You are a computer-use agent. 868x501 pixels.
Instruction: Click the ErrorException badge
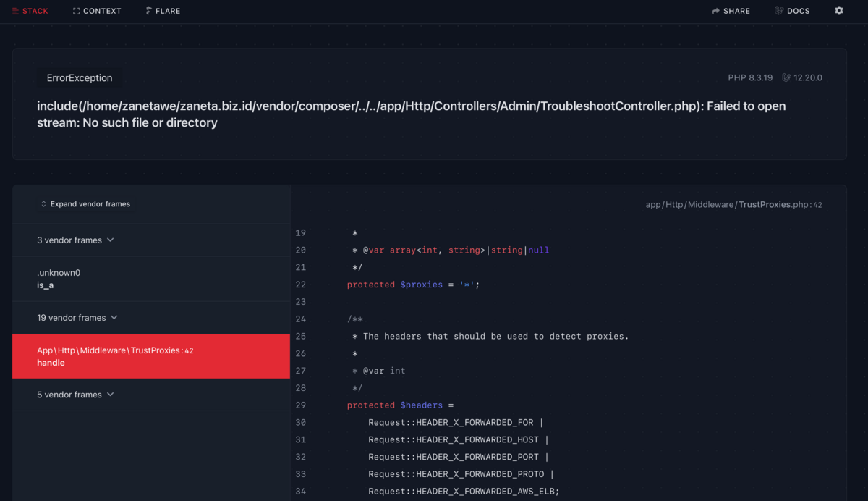[x=80, y=78]
